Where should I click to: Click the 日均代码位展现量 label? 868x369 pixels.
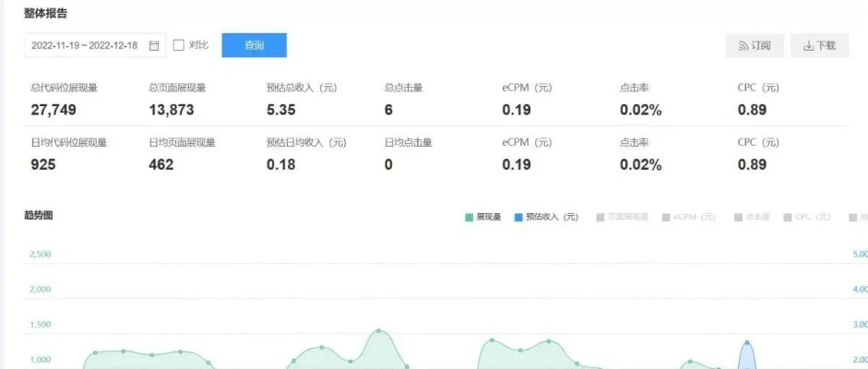(68, 143)
